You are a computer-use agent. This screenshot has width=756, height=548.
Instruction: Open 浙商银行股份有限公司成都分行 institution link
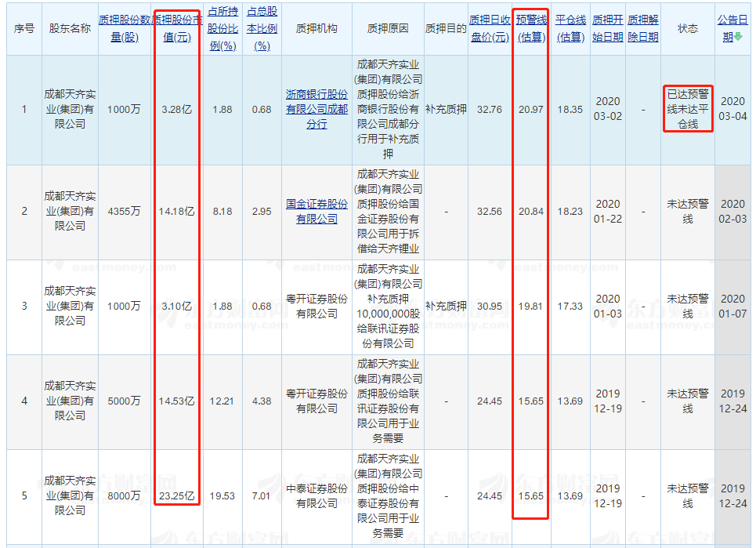tap(317, 110)
